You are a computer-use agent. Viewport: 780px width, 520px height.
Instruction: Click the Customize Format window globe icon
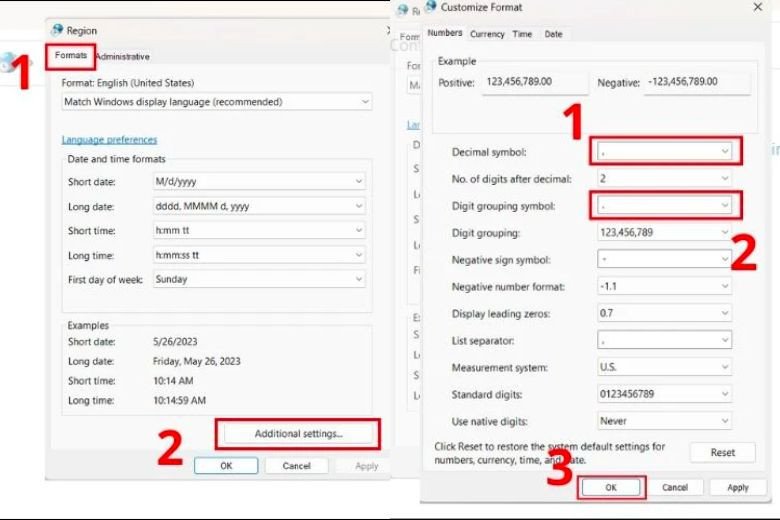pyautogui.click(x=431, y=7)
